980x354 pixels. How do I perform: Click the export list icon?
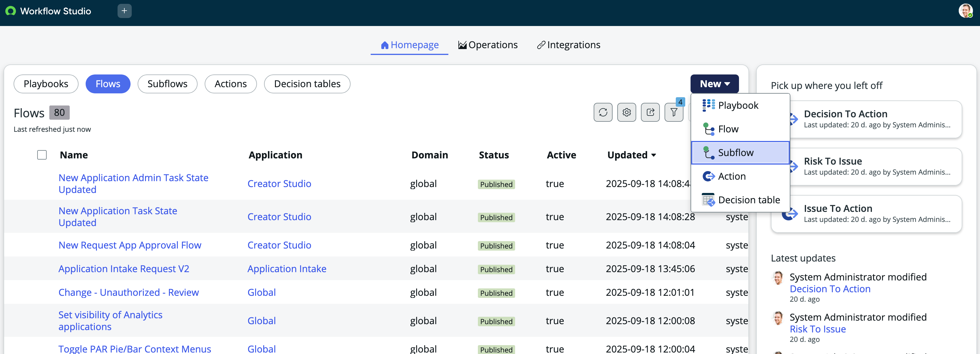coord(650,112)
